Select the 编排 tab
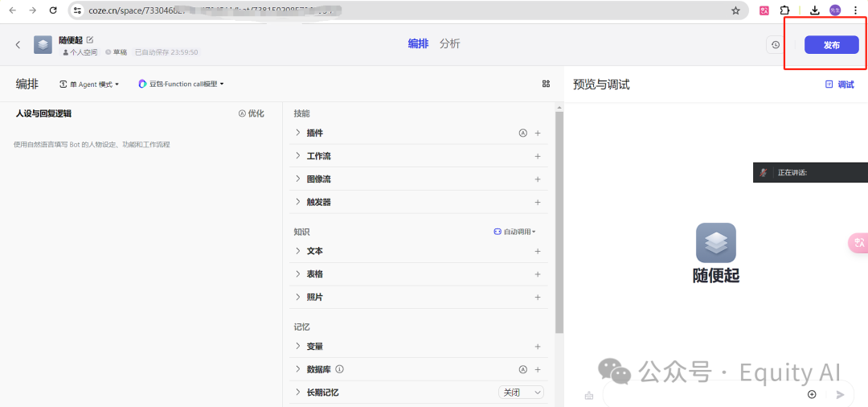 click(x=418, y=44)
